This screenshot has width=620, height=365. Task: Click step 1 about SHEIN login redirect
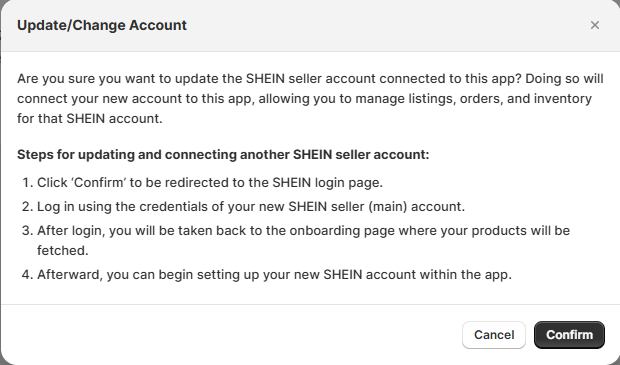[x=210, y=183]
